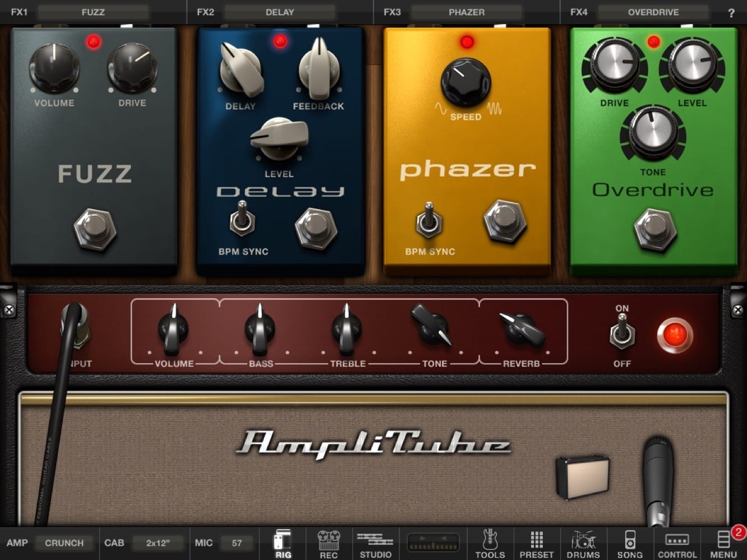
Task: Click the Delay pedal red LED
Action: click(280, 40)
